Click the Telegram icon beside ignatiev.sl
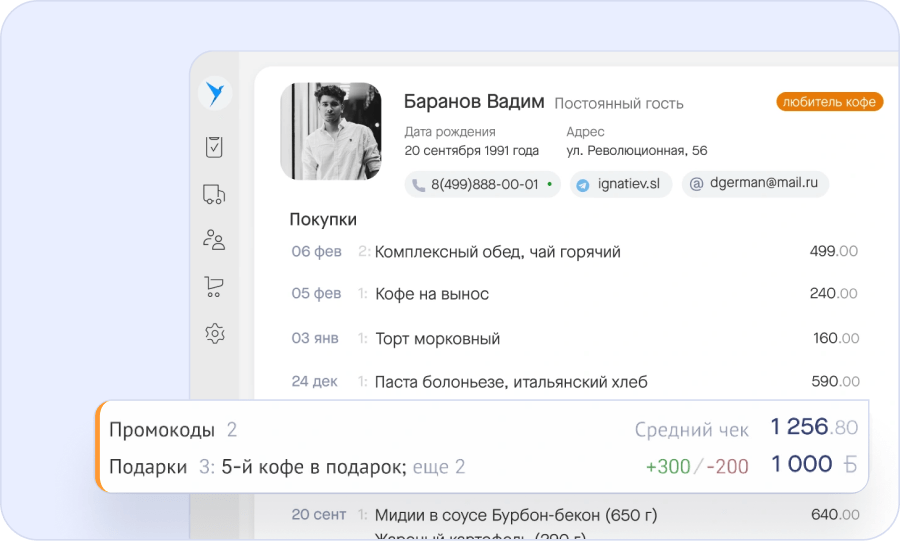This screenshot has height=541, width=900. click(583, 185)
